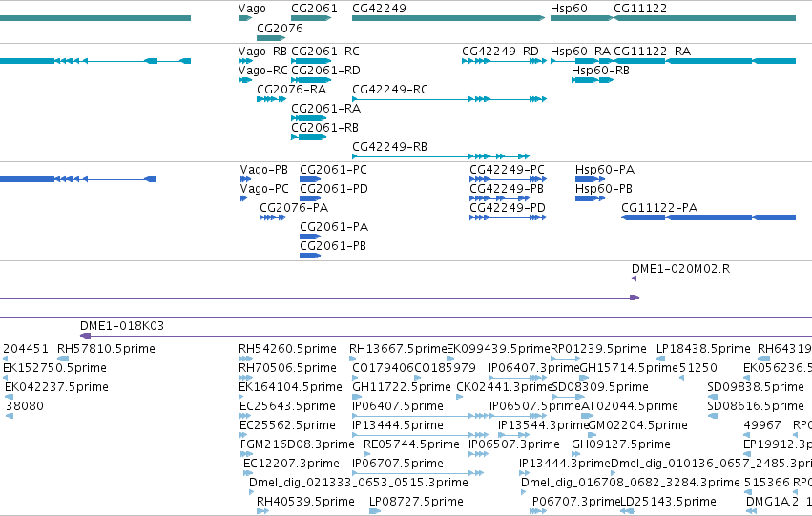
Task: Select EST RE05744.5prime
Action: 411,444
